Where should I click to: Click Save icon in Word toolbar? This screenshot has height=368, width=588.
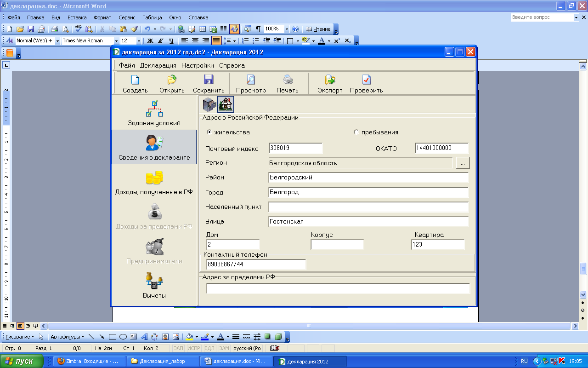coord(31,29)
